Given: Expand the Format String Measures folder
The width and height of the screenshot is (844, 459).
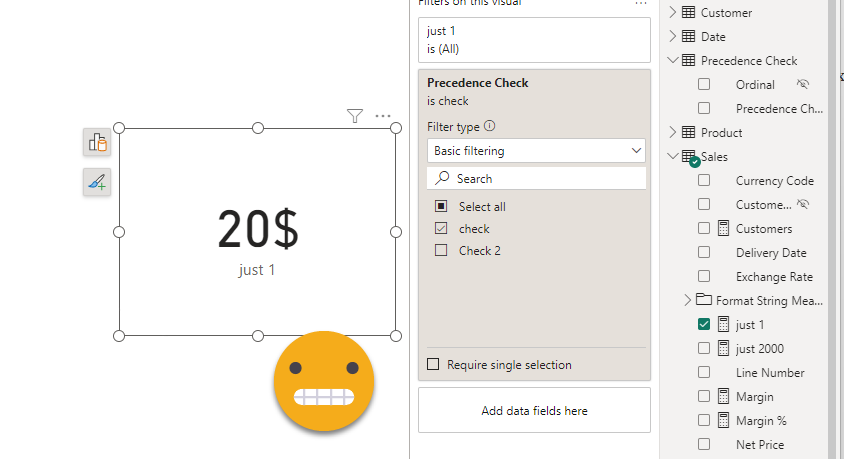Looking at the screenshot, I should pos(687,300).
